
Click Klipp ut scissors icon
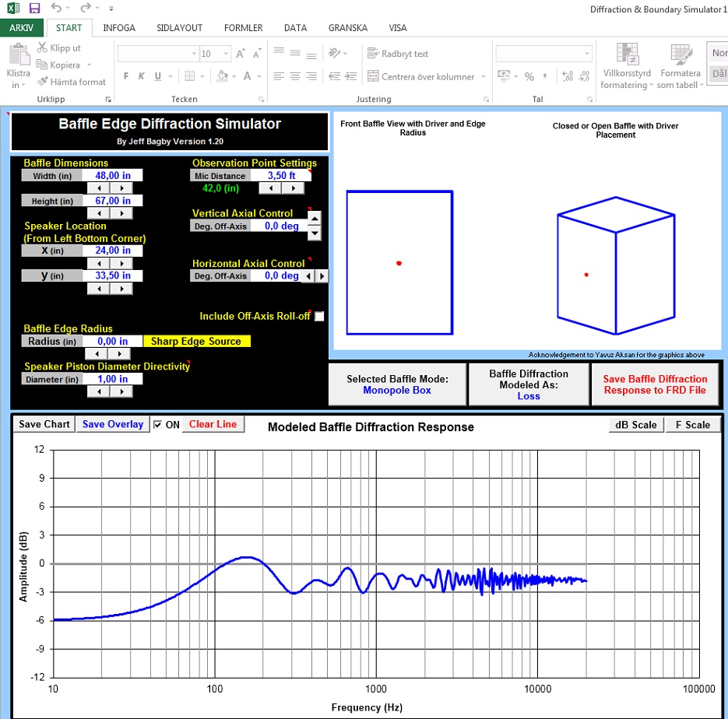(42, 47)
